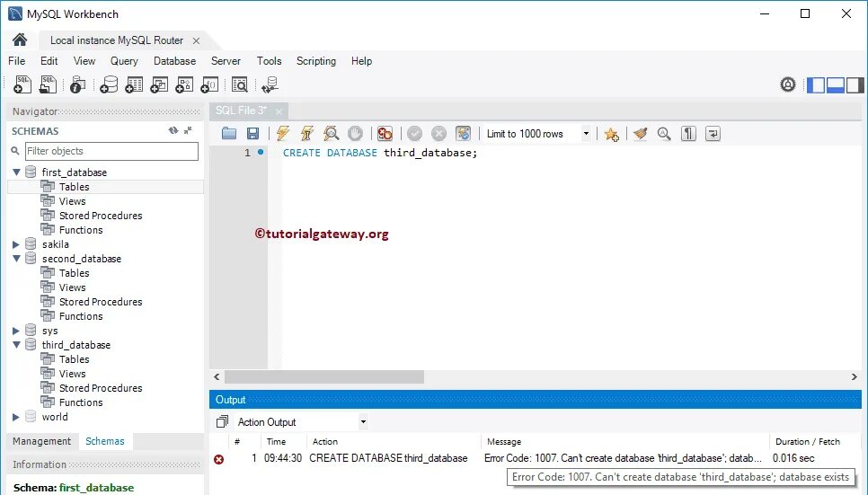Toggle the right sidebar panel
868x495 pixels.
pos(855,85)
